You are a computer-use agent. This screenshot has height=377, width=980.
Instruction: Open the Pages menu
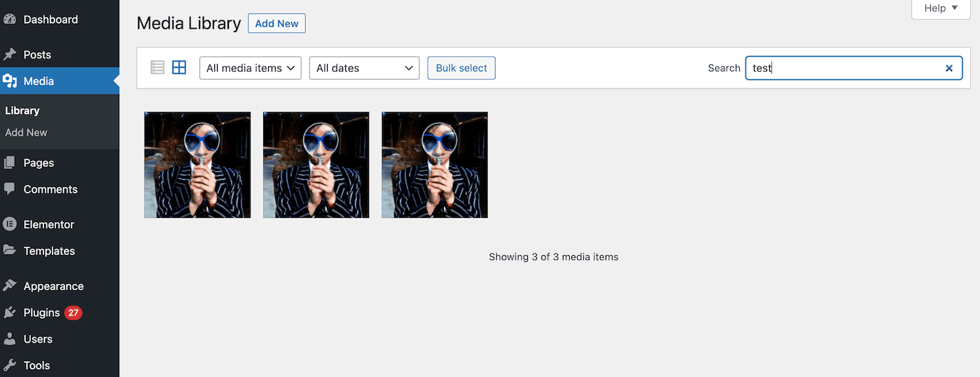[38, 163]
